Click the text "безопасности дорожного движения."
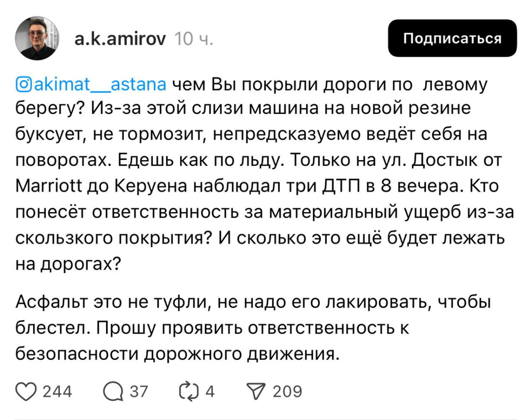 (177, 354)
